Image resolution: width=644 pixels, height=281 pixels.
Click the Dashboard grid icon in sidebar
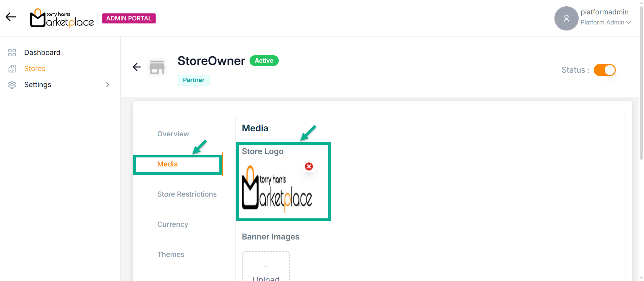click(12, 53)
